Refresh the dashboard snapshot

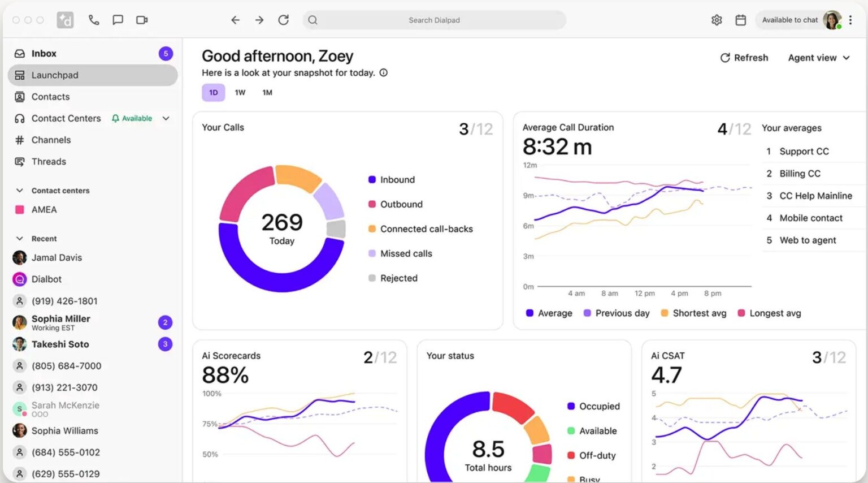(744, 58)
